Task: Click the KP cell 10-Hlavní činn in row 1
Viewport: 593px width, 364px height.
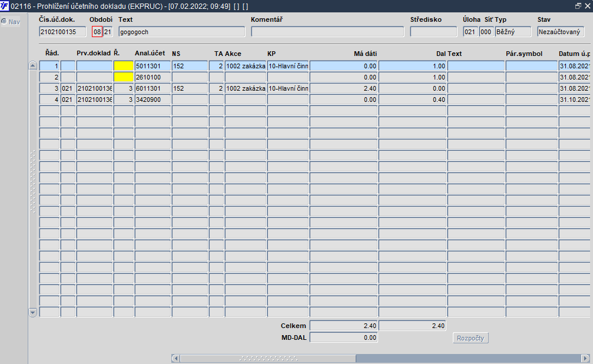Action: (288, 66)
